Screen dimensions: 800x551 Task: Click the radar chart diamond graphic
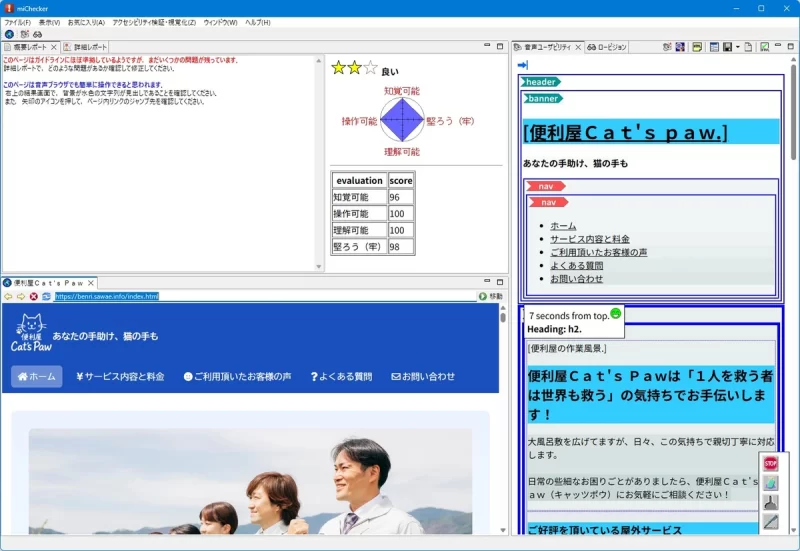(x=402, y=120)
